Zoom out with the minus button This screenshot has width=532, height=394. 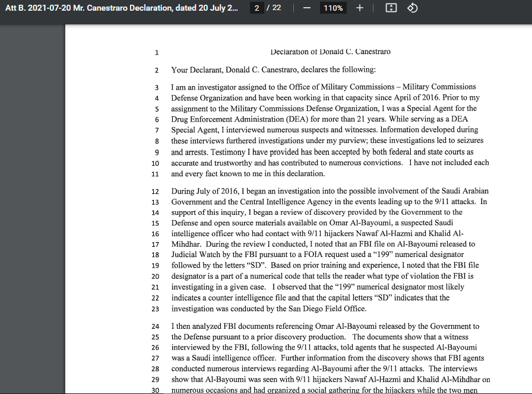pos(307,8)
